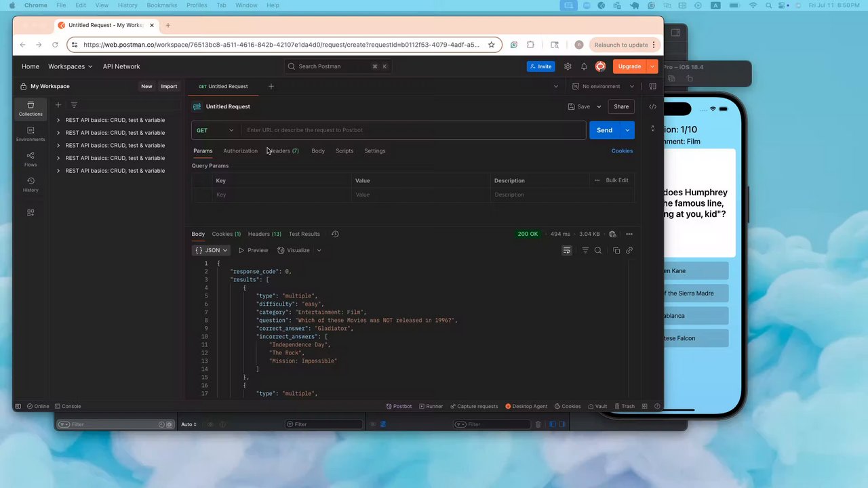Open the Environments sidebar panel
The image size is (868, 488).
coord(31,134)
